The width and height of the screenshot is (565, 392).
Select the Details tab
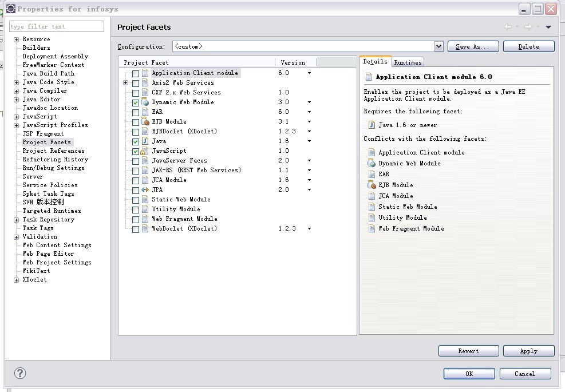point(375,62)
